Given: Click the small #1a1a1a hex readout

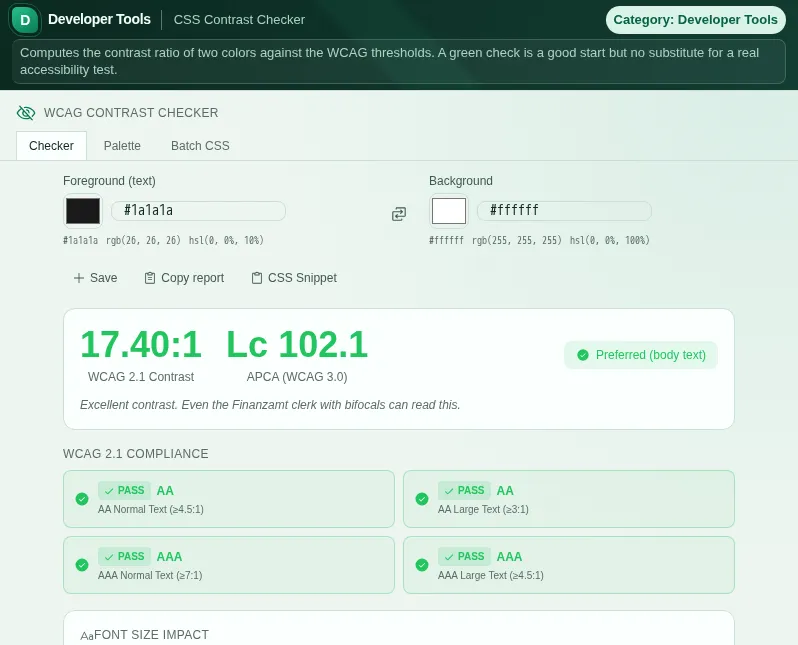Looking at the screenshot, I should pyautogui.click(x=80, y=240).
